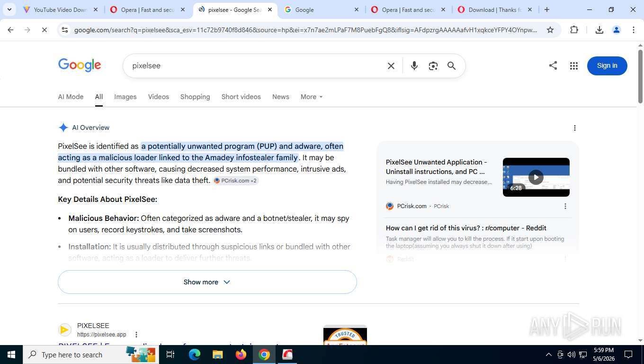
Task: Select the Images filter
Action: [125, 97]
